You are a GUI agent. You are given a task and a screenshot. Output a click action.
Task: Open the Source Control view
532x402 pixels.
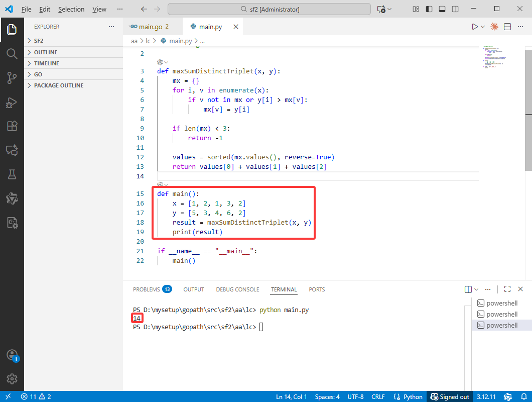click(x=12, y=78)
